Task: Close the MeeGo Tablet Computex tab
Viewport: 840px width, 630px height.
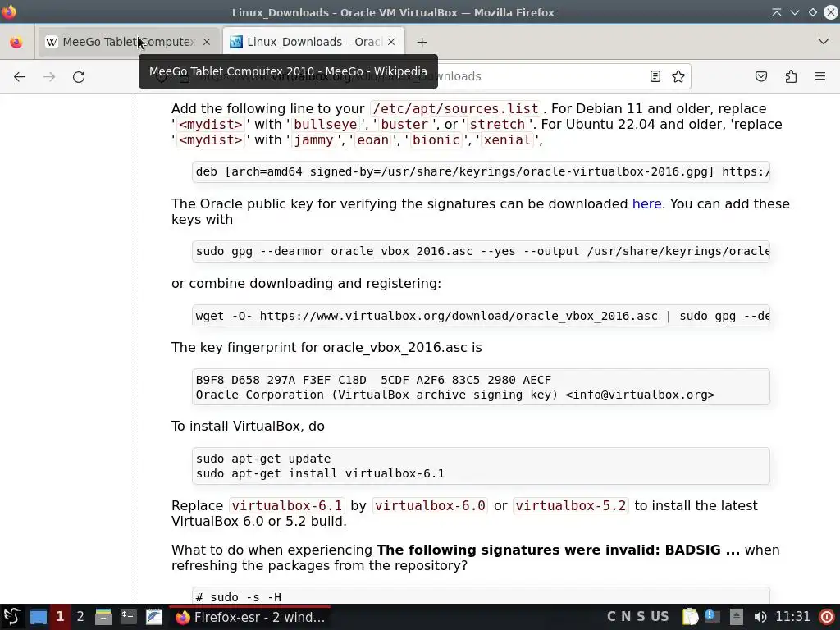Action: tap(207, 42)
